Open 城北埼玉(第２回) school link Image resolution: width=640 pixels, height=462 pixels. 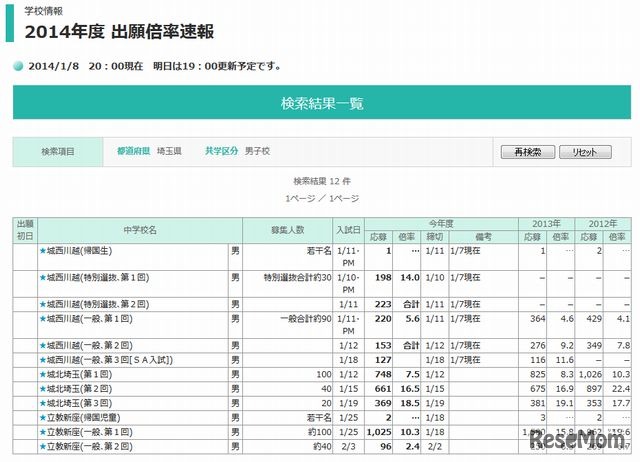(x=79, y=389)
